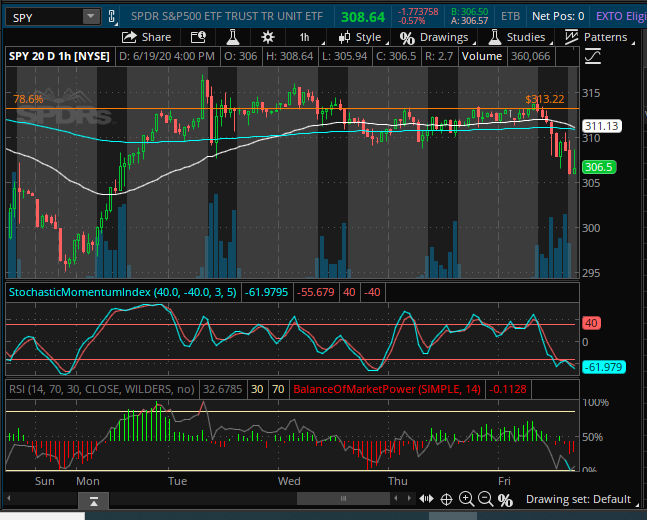Viewport: 647px width, 520px height.
Task: Select the crosshair pointer icon
Action: coord(446,499)
